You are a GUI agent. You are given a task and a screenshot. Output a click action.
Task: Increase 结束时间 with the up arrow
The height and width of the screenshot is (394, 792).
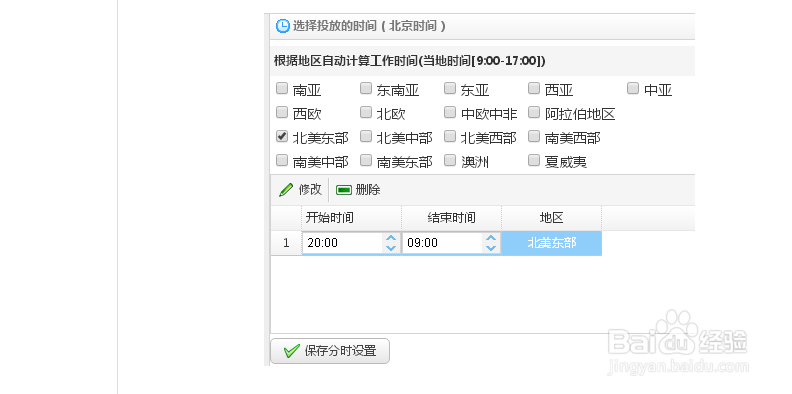click(x=490, y=238)
